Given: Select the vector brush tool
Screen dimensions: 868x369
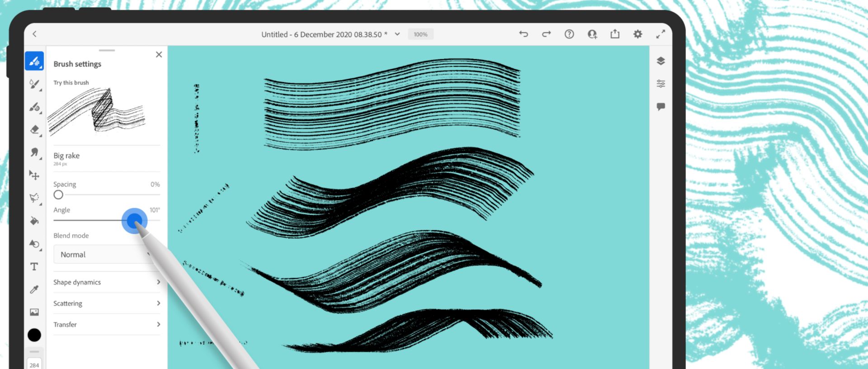Looking at the screenshot, I should 34,107.
